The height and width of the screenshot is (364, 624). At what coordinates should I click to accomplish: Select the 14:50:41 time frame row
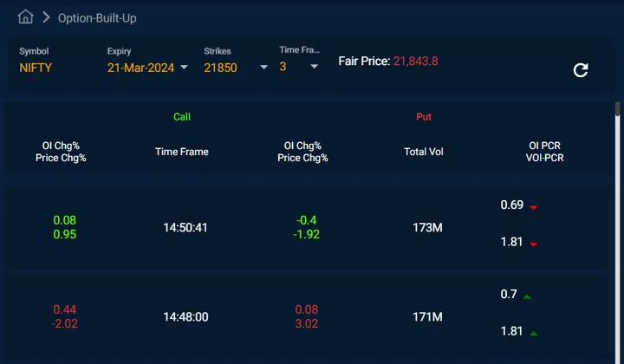(307, 228)
